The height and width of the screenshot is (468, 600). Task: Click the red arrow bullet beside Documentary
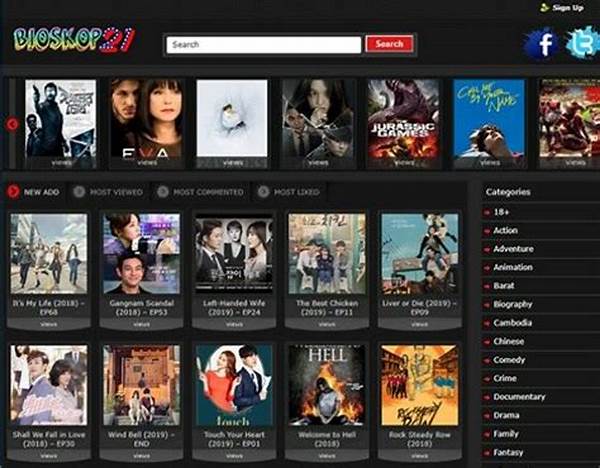pyautogui.click(x=487, y=397)
